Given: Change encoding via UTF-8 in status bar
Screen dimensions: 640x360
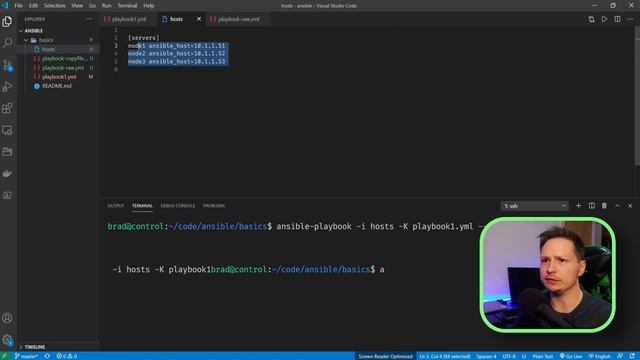Looking at the screenshot, I should (x=509, y=356).
